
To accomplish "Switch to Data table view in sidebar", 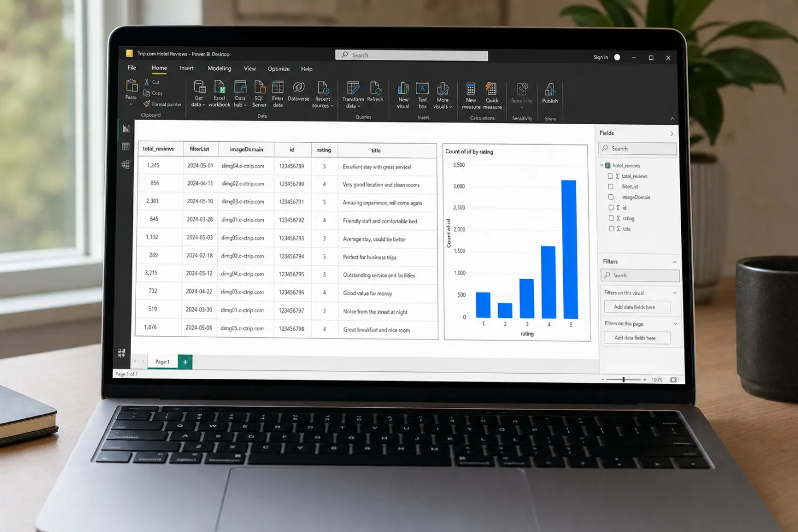I will pyautogui.click(x=126, y=146).
